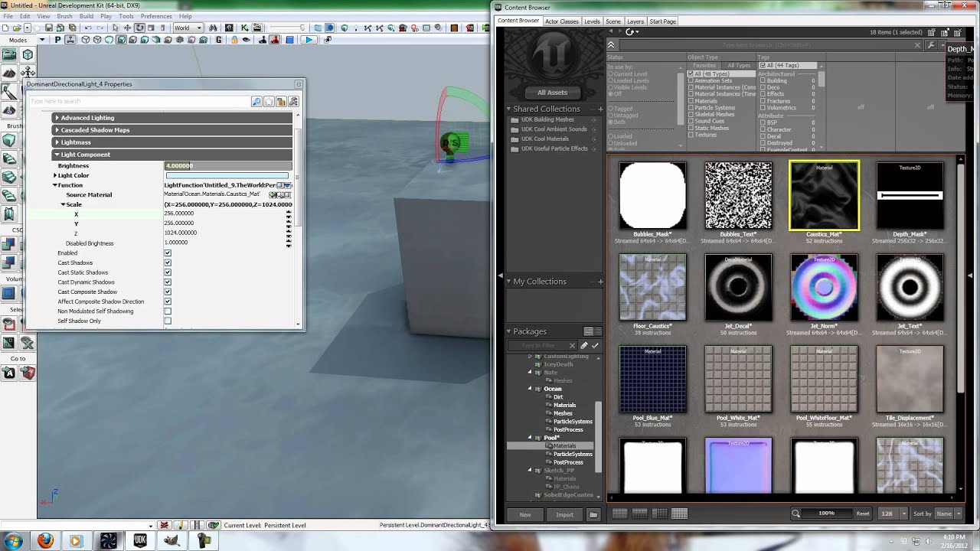This screenshot has height=551, width=980.
Task: Check Non Modulated Self Shadowing box
Action: (168, 311)
